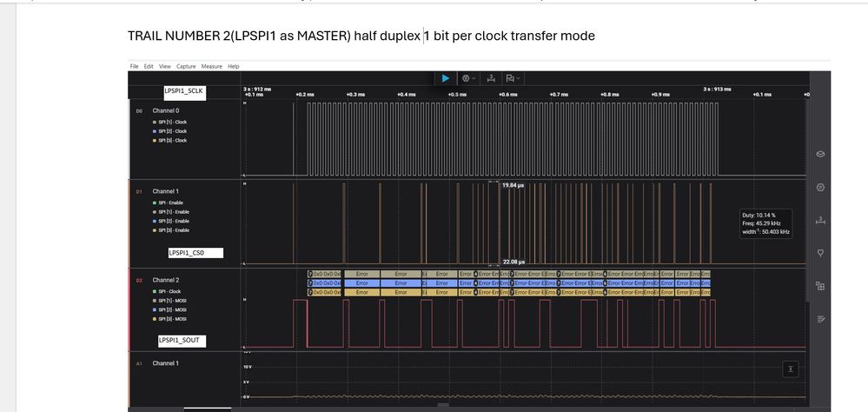
Task: Click the SPI [1] - MOSI label
Action: 172,301
